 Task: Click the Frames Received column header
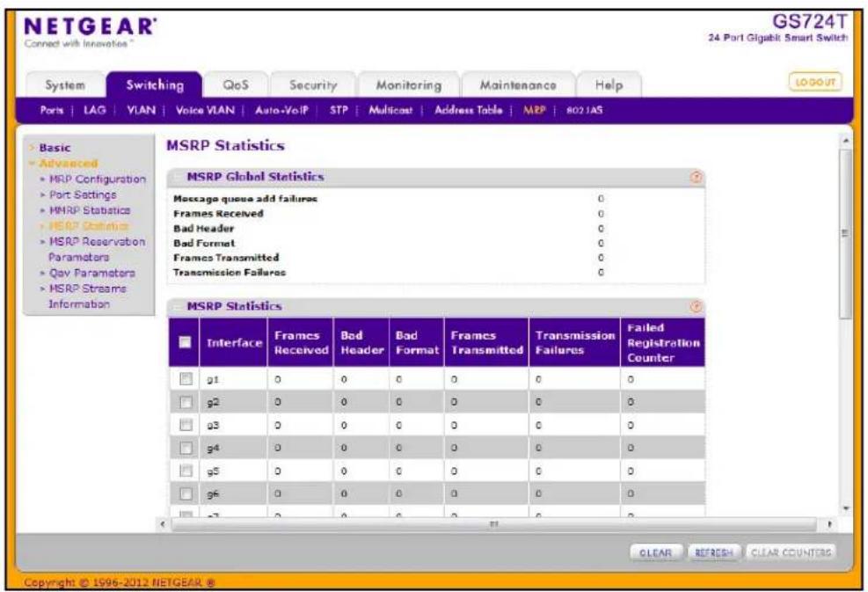[301, 342]
